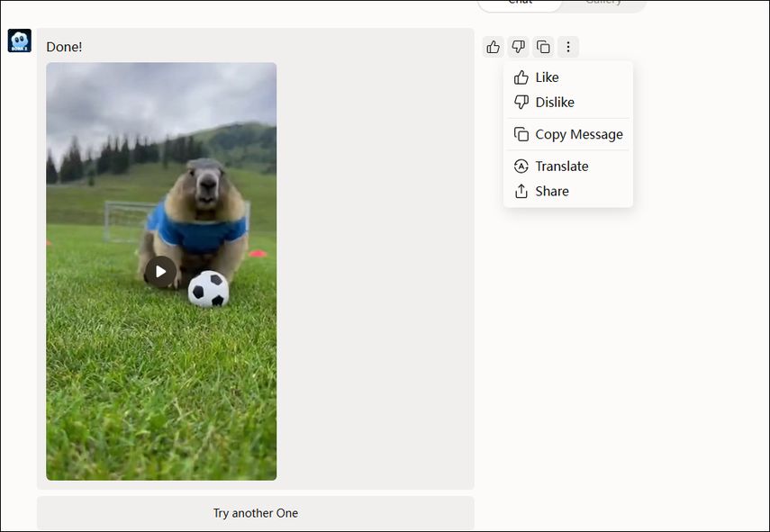Image resolution: width=770 pixels, height=532 pixels.
Task: Click the Done! message text
Action: click(63, 46)
